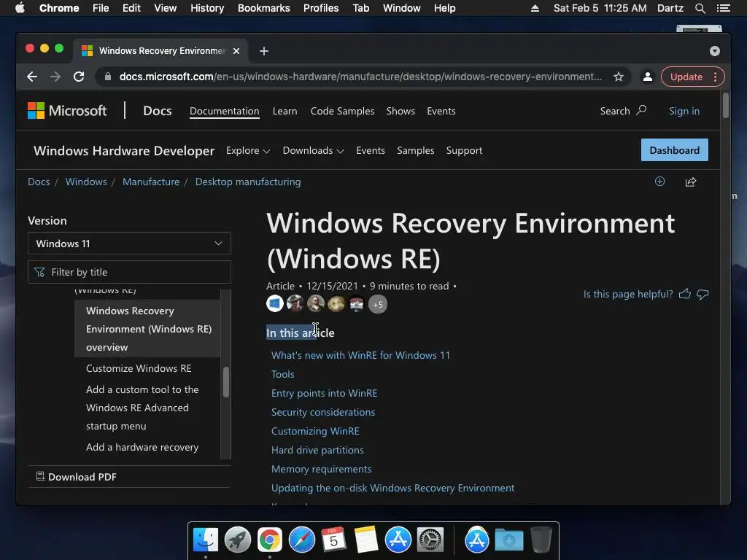Screen dimensions: 747x560
Task: Click the page vertical scrollbar thumb
Action: pos(726,105)
